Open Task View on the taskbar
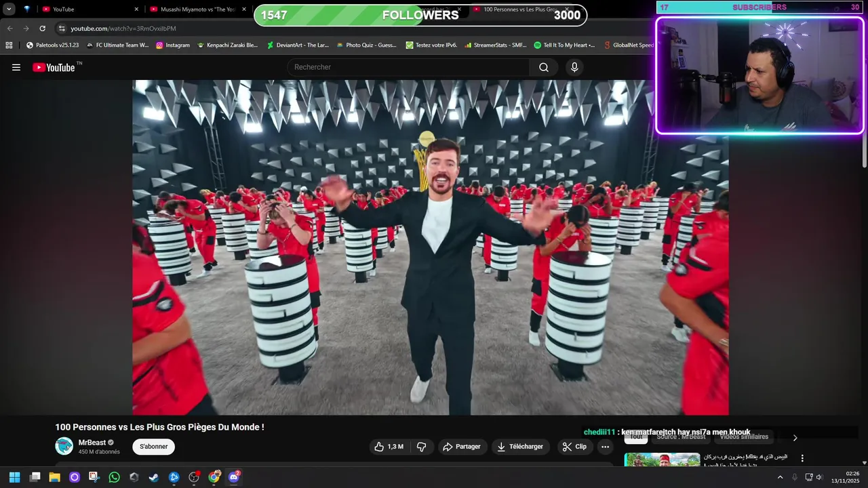 pyautogui.click(x=35, y=477)
